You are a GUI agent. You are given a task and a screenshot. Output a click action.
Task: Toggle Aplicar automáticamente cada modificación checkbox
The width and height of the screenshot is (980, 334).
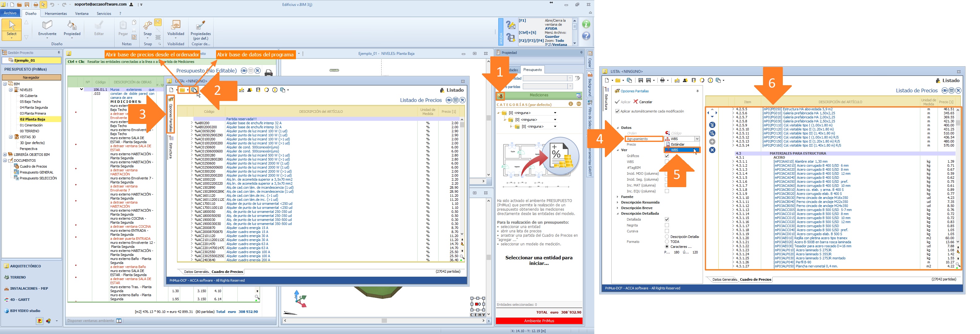(617, 111)
